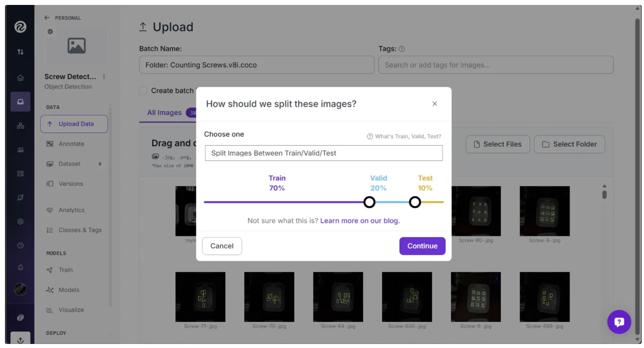Click the notifications bell icon
Image resolution: width=644 pixels, height=348 pixels.
click(x=20, y=267)
